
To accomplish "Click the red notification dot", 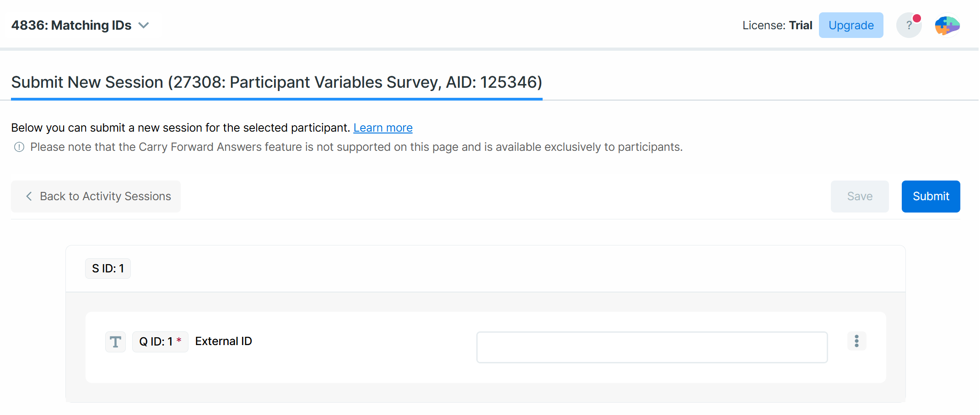I will [917, 19].
